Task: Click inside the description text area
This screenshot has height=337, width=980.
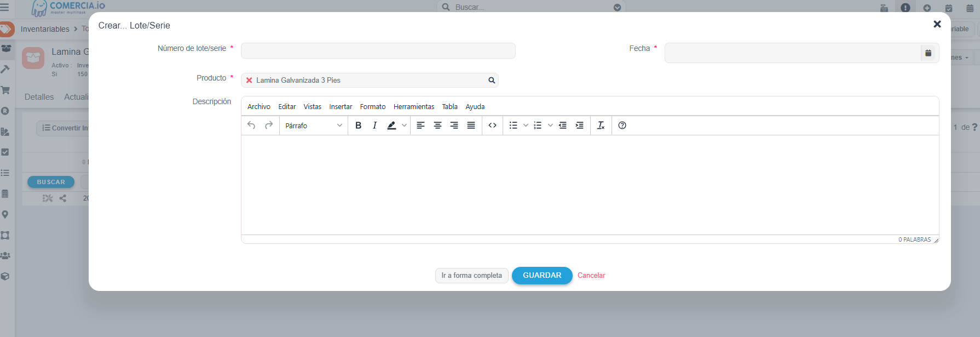Action: point(590,185)
